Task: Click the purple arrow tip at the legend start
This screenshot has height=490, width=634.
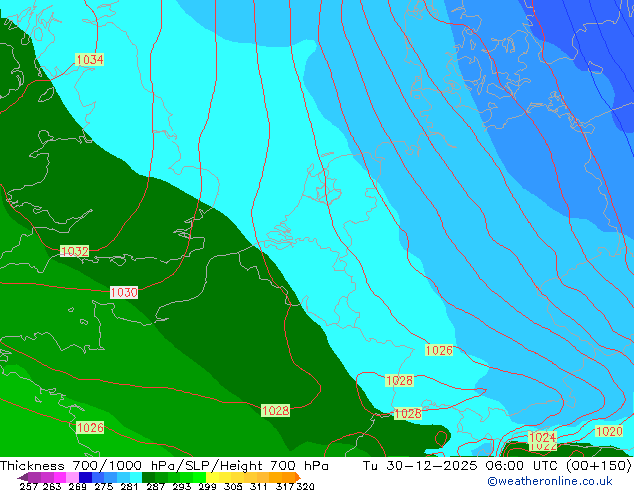Action: pos(23,478)
